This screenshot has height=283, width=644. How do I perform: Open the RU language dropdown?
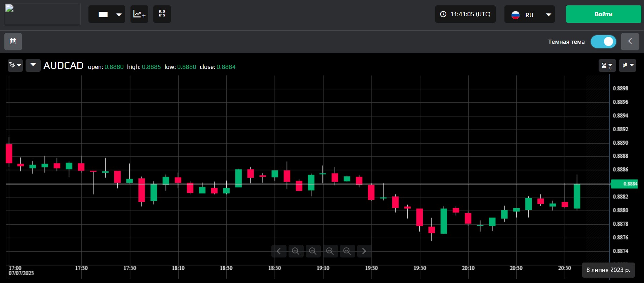(x=530, y=14)
